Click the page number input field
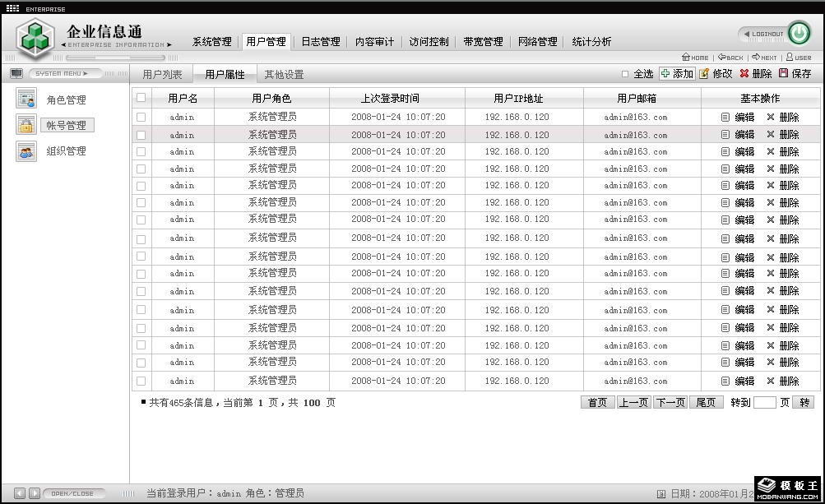 (764, 403)
